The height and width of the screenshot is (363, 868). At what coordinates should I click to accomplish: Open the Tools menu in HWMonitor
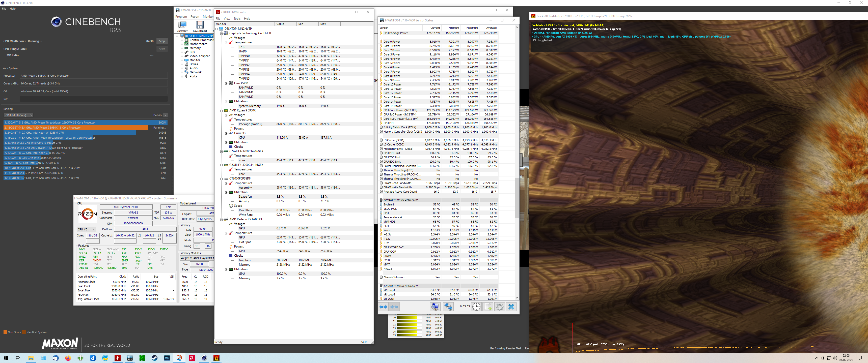point(237,18)
